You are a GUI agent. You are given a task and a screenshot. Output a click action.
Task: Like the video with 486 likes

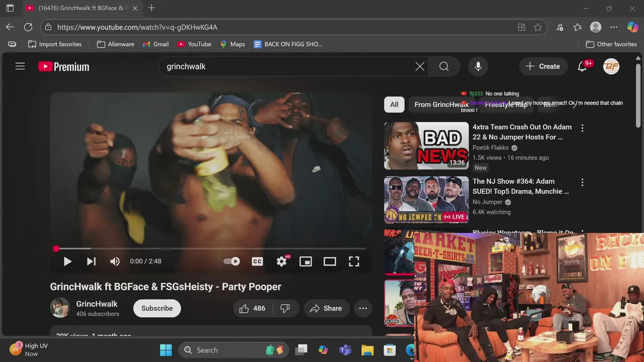(x=253, y=309)
